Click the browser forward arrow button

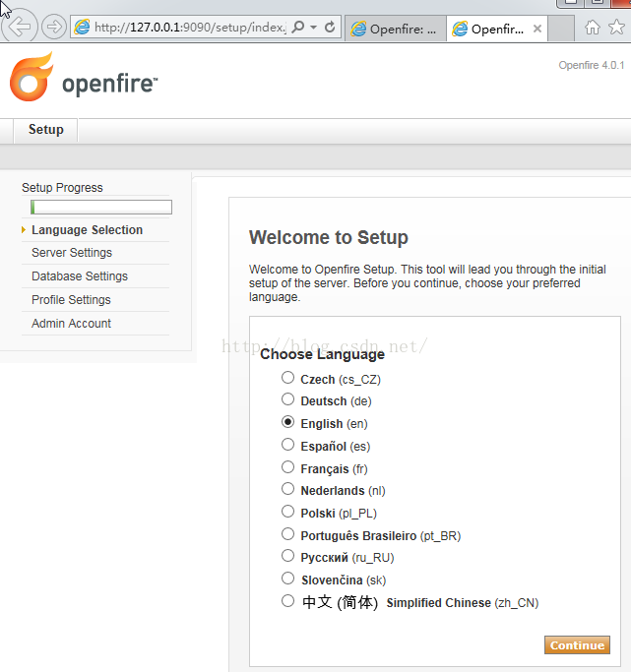coord(54,27)
